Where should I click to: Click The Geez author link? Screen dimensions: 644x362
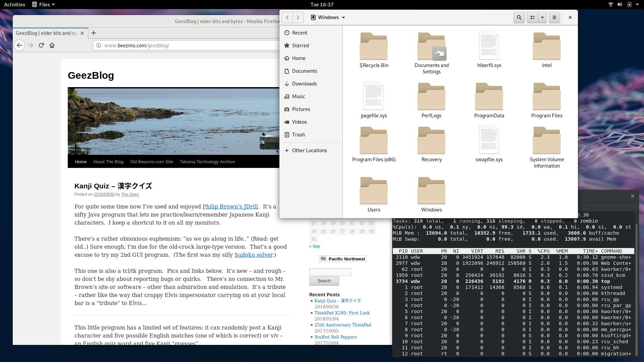[x=130, y=194]
